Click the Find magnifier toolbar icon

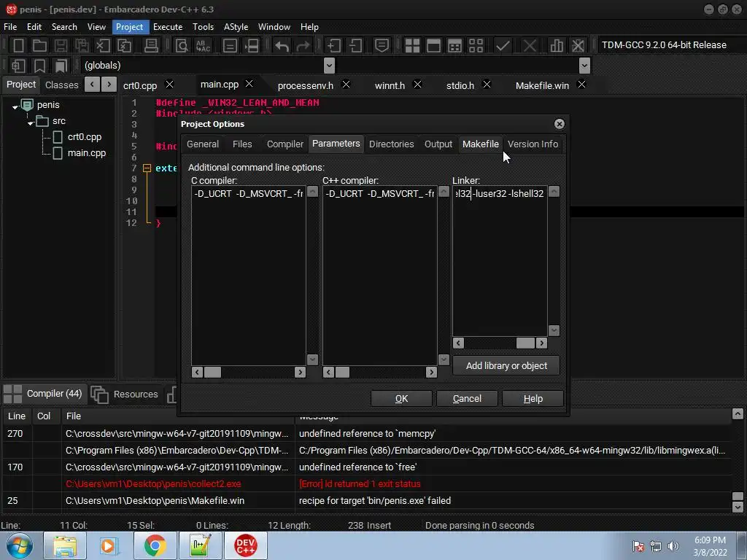coord(182,46)
